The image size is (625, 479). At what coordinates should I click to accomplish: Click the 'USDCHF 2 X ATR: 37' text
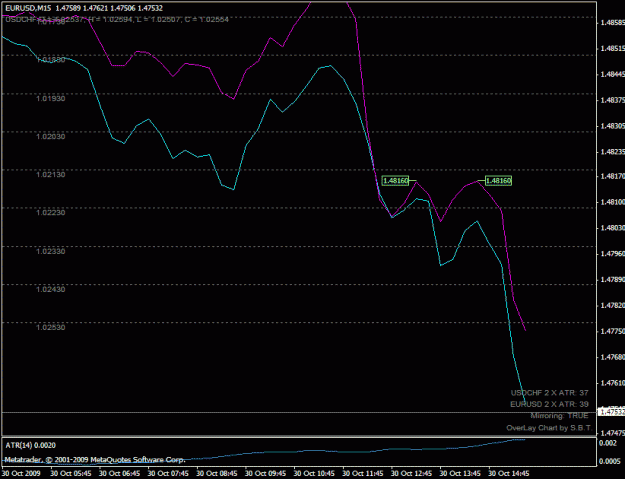pyautogui.click(x=549, y=393)
